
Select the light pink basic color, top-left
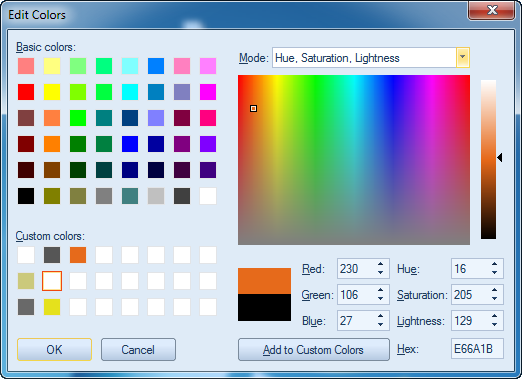[x=26, y=66]
